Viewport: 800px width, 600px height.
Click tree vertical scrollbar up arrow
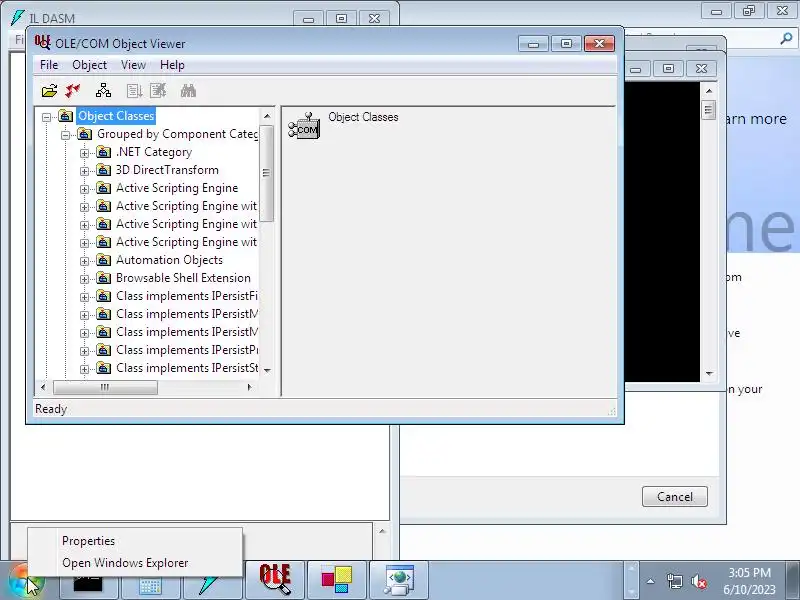[267, 116]
